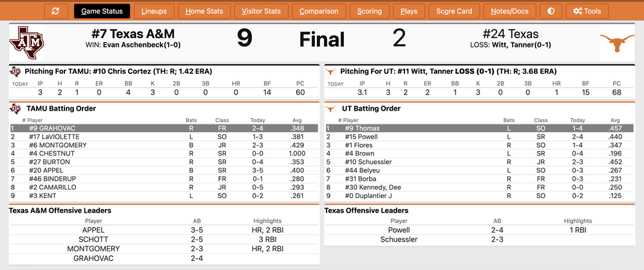Show the Visitor Stats view

point(261,11)
